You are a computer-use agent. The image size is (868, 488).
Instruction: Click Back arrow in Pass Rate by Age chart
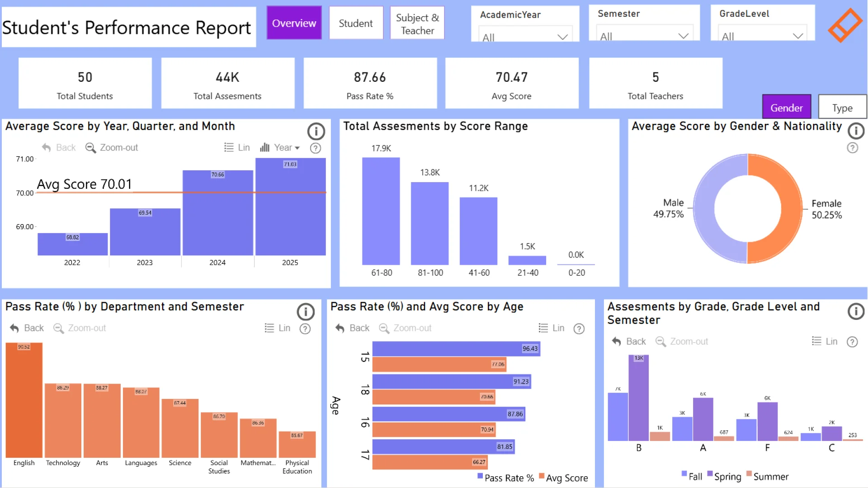[x=340, y=328]
